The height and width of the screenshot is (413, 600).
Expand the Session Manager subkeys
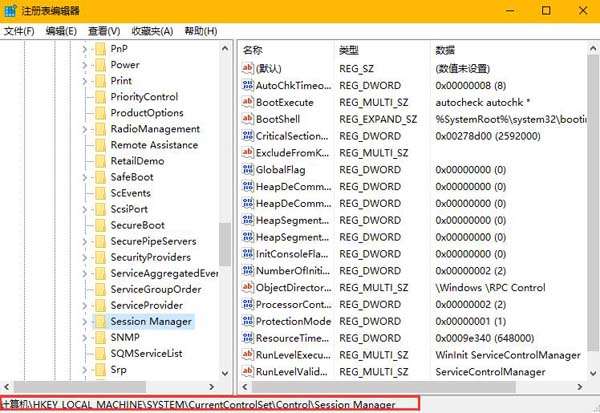[x=84, y=322]
